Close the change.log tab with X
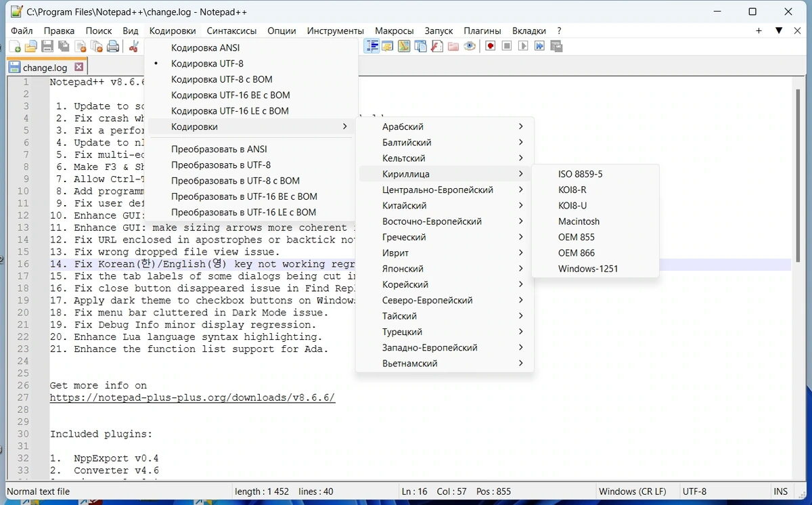 coord(78,67)
